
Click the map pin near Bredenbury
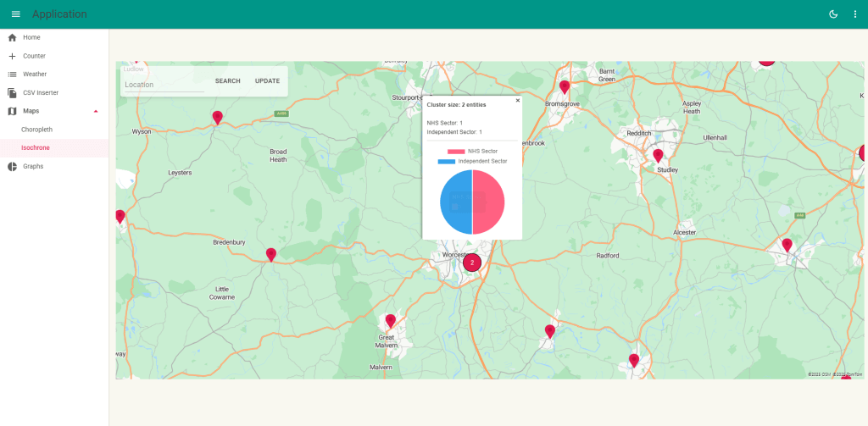(x=270, y=254)
